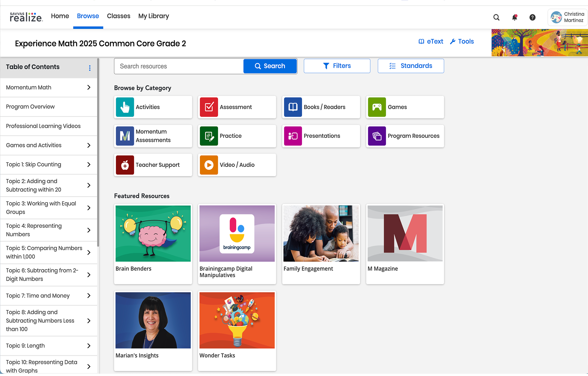Select the Books / Readers category icon
Screen dimensions: 588x376
[293, 107]
